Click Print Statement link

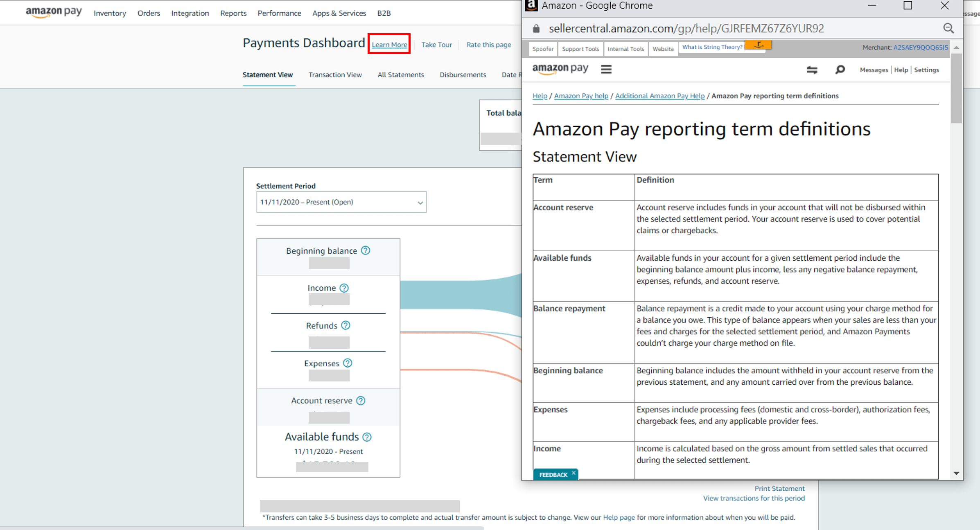point(779,488)
